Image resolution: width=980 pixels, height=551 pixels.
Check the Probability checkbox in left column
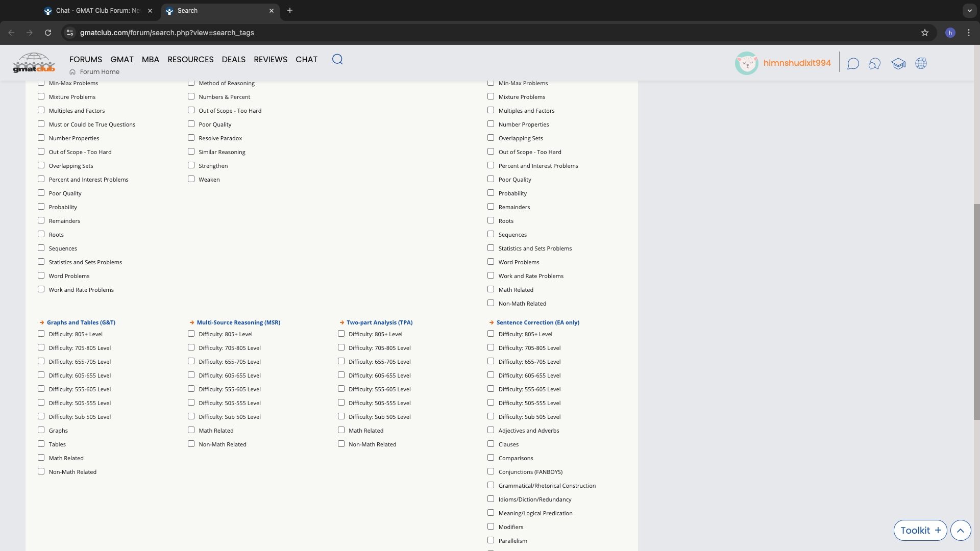[x=41, y=207]
